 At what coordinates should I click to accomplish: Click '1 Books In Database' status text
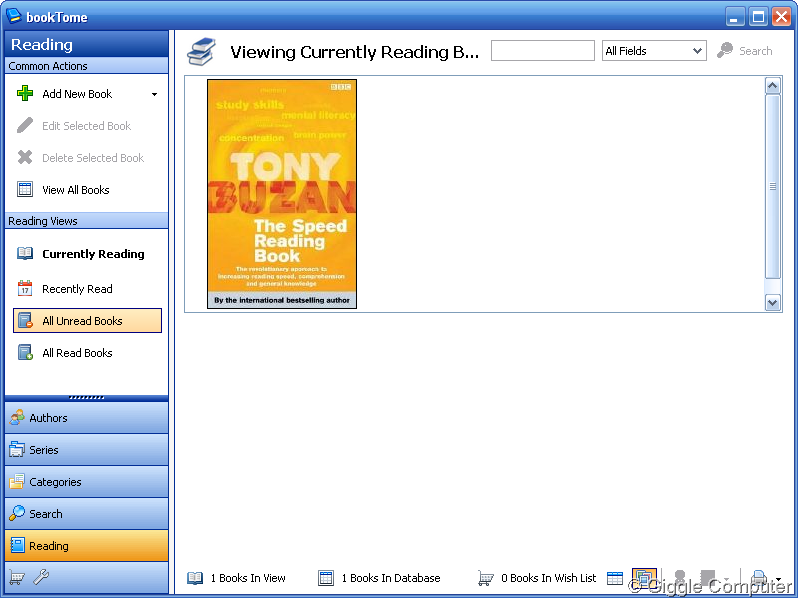pyautogui.click(x=391, y=578)
